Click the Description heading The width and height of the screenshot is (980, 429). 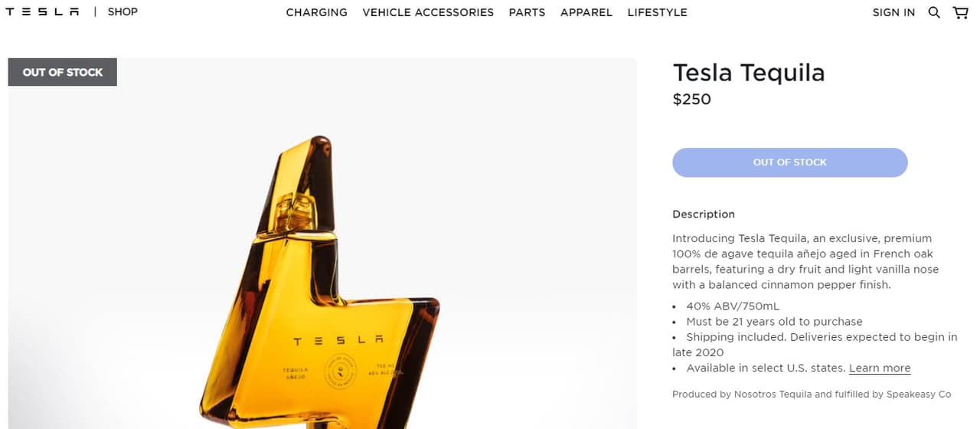click(x=704, y=214)
